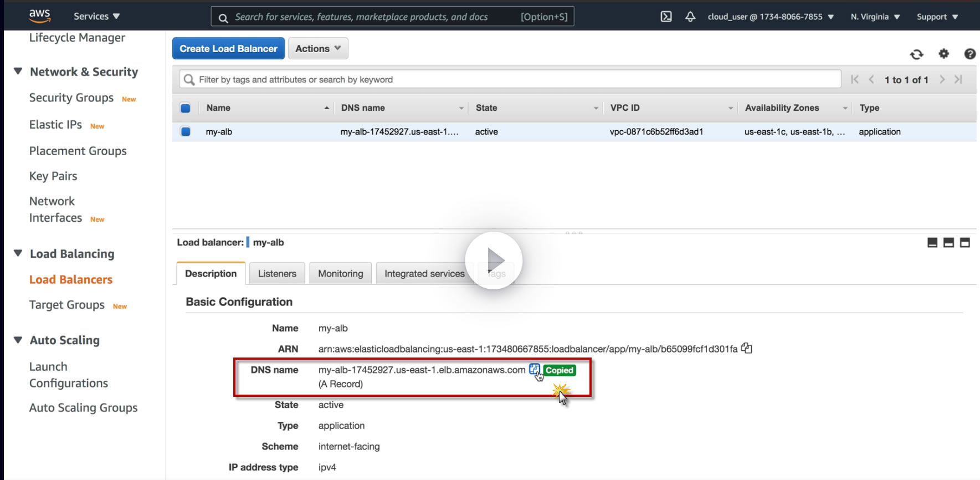Click the filter magnifier icon
The image size is (980, 480).
coord(189,80)
